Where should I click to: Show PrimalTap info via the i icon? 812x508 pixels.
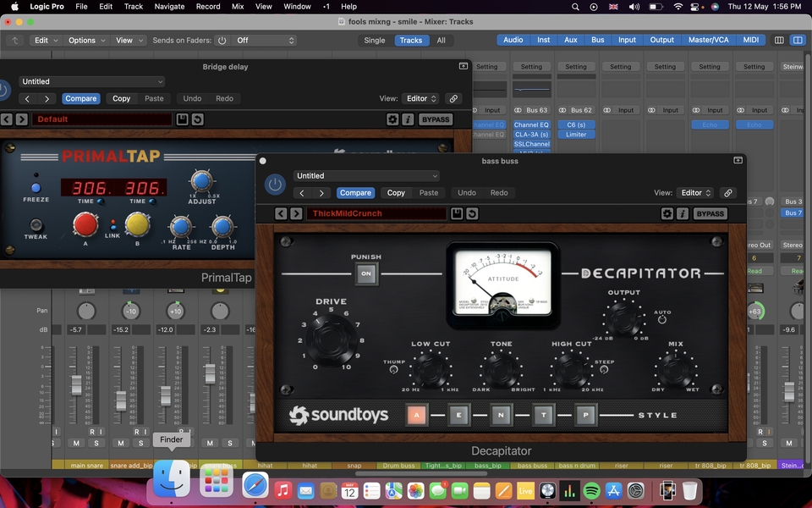point(408,119)
